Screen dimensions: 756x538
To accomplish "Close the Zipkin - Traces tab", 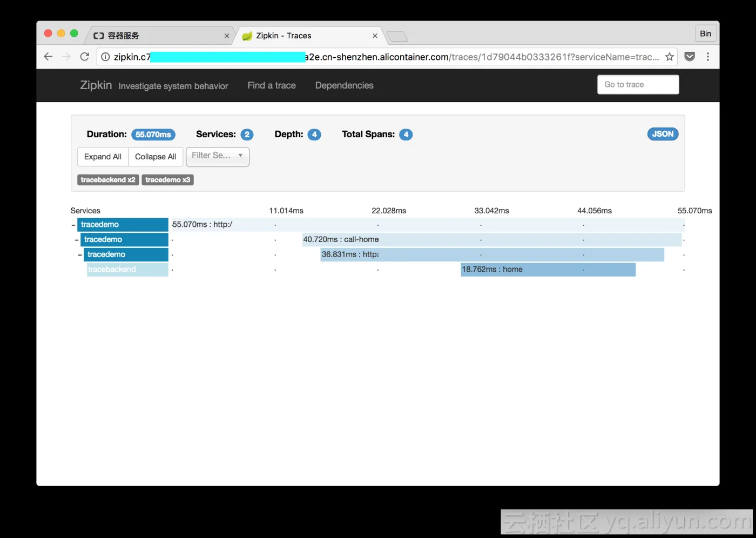I will pos(375,36).
